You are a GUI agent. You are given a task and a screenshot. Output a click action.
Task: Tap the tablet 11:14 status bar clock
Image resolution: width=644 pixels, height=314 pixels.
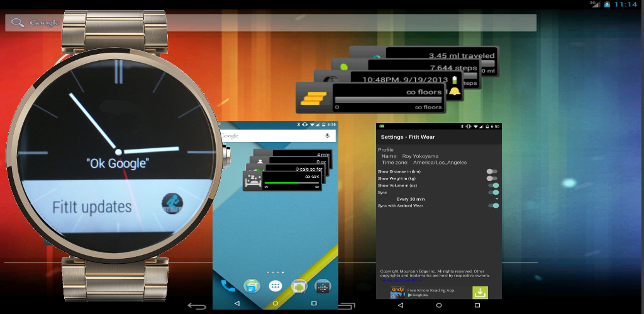click(x=626, y=4)
